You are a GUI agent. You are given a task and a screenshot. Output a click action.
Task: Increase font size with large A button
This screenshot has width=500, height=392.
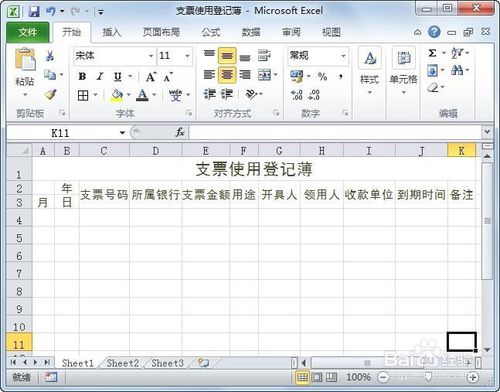pos(151,77)
